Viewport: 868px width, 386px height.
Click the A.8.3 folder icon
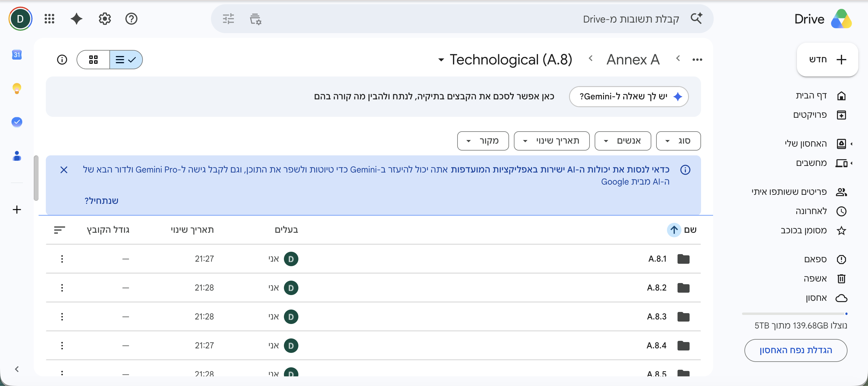tap(683, 317)
